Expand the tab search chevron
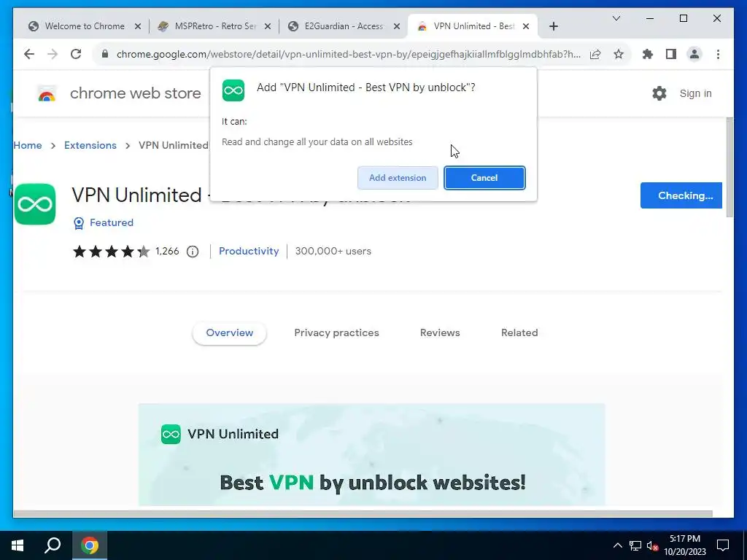Viewport: 747px width, 560px height. click(x=616, y=18)
